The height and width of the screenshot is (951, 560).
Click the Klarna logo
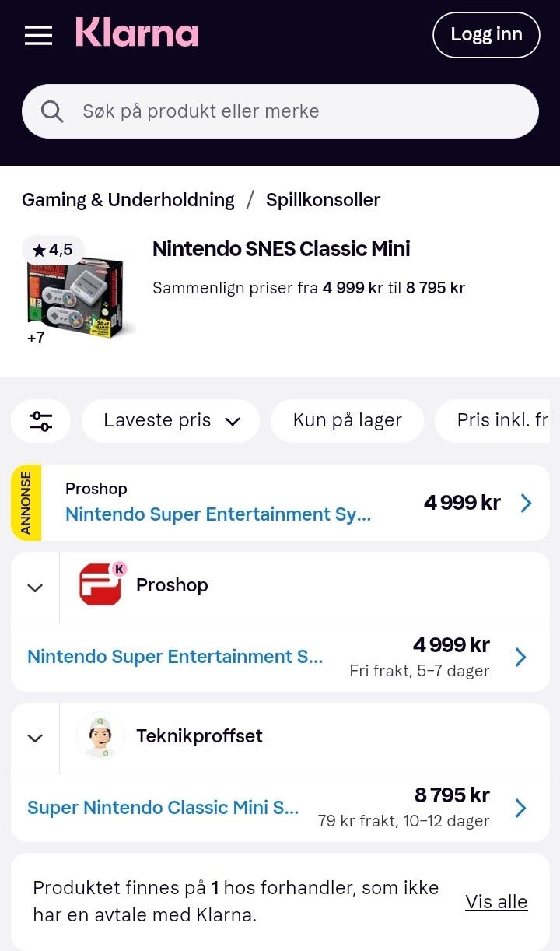point(137,33)
